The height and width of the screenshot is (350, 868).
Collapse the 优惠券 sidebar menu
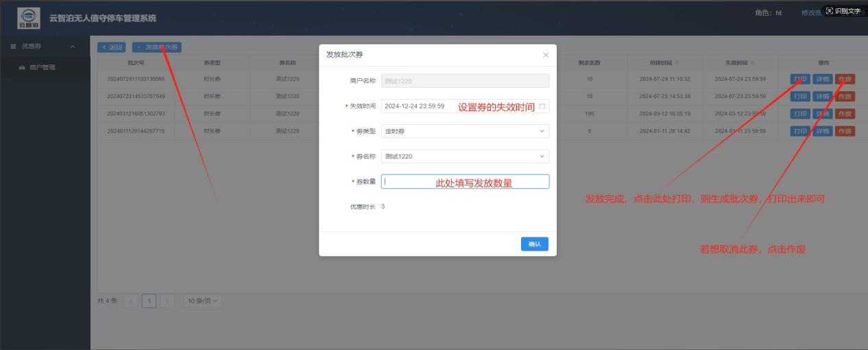(x=45, y=47)
